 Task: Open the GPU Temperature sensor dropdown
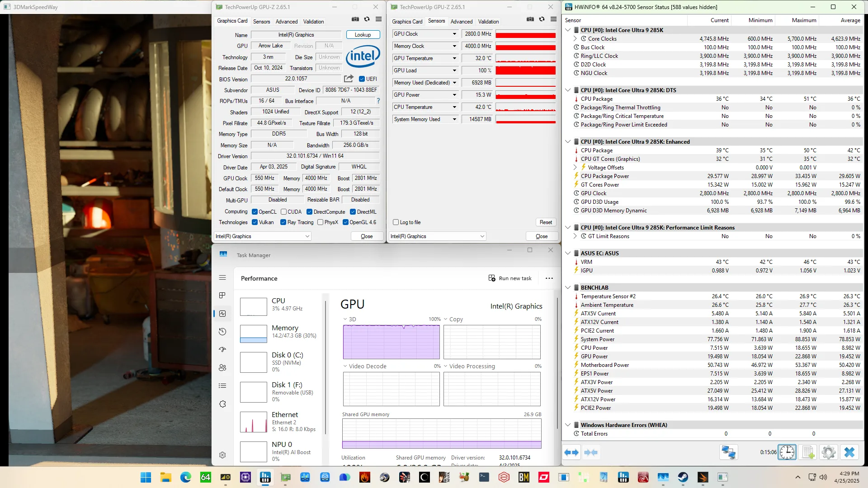tap(454, 58)
